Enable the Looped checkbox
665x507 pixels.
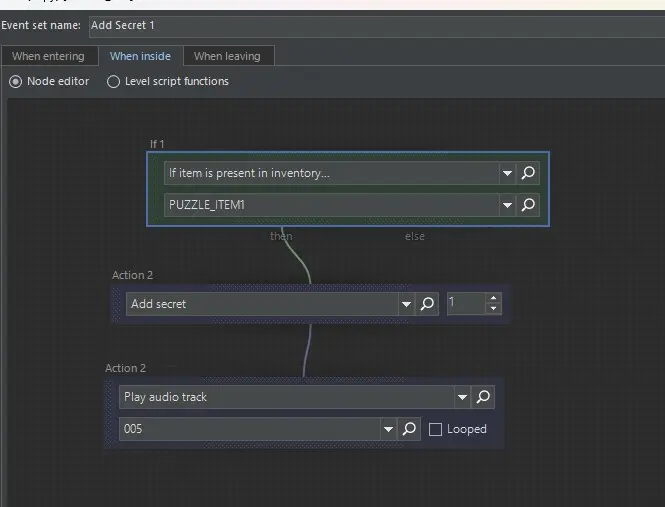[435, 429]
